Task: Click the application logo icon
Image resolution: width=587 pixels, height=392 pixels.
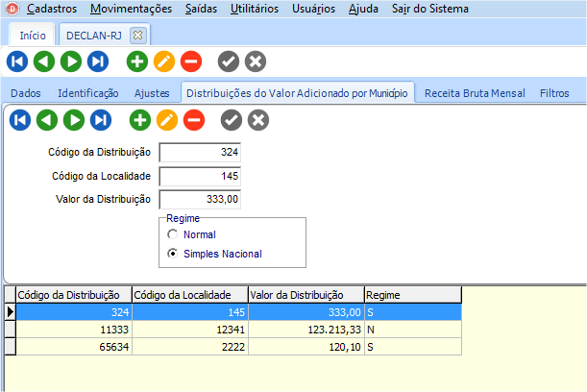Action: click(12, 9)
